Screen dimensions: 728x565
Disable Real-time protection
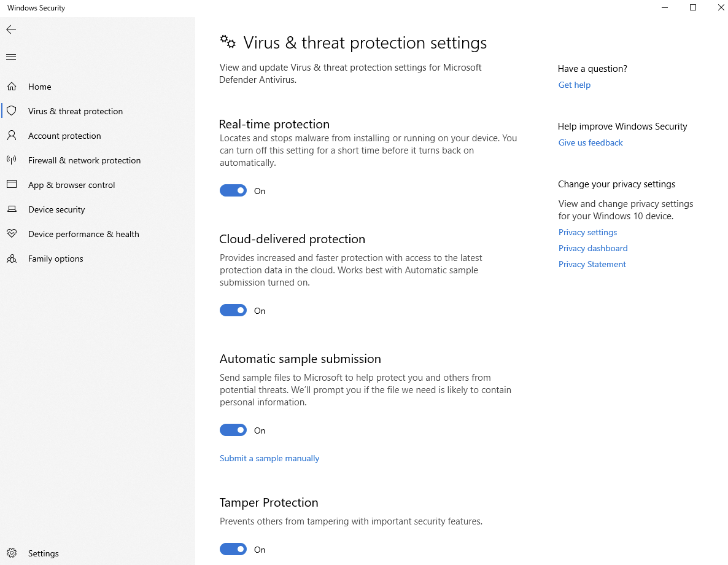[x=233, y=190]
